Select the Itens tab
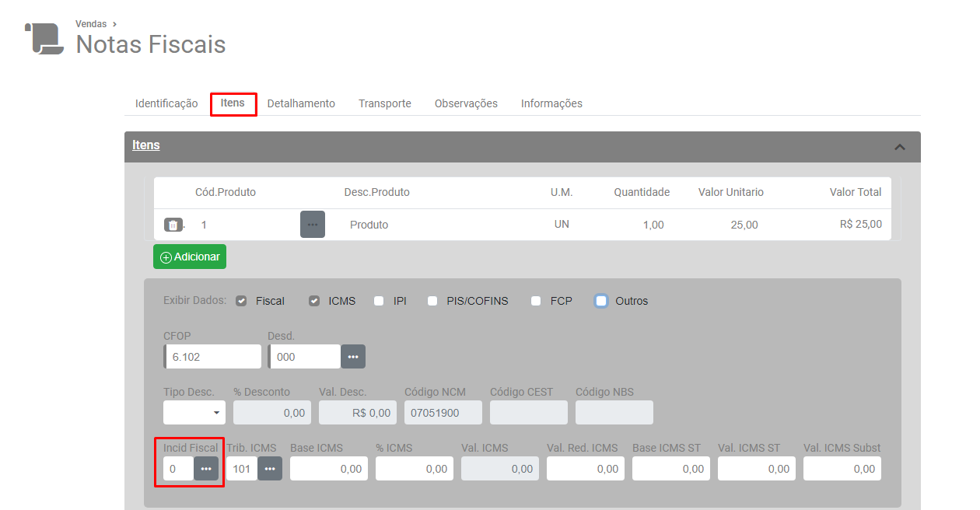 point(233,103)
